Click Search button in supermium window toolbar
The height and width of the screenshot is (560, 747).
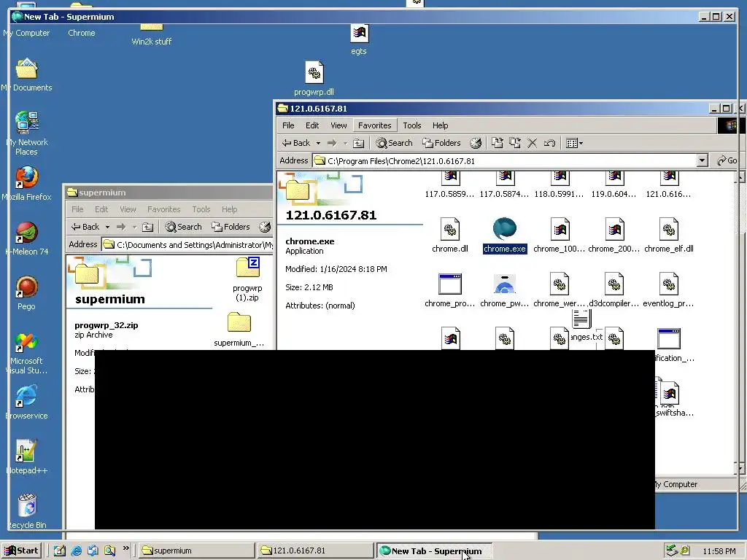183,227
